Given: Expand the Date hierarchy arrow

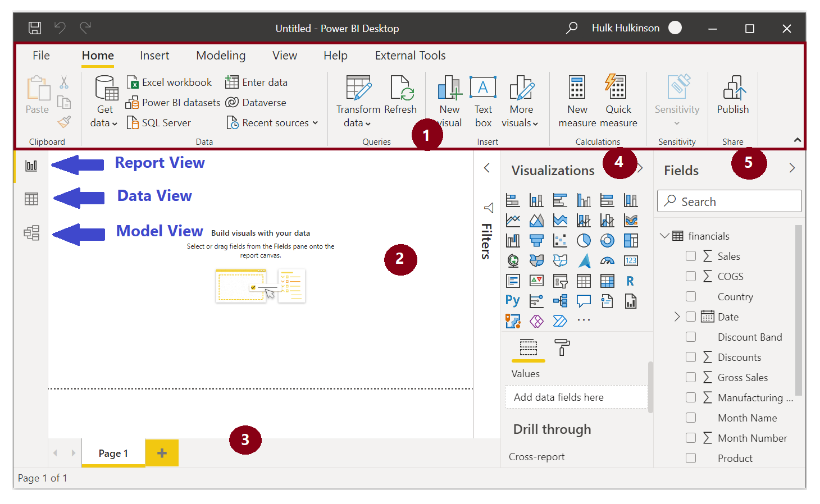Looking at the screenshot, I should (x=677, y=317).
